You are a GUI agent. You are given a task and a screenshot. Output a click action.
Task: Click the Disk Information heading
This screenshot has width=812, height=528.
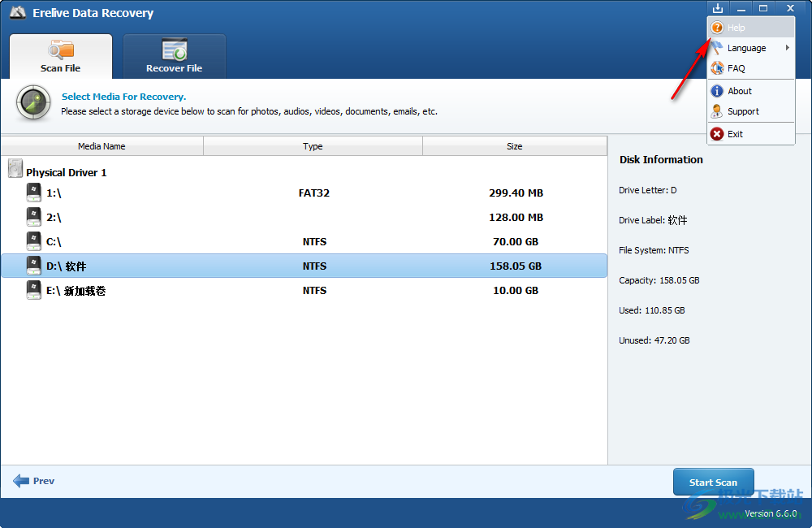tap(661, 159)
